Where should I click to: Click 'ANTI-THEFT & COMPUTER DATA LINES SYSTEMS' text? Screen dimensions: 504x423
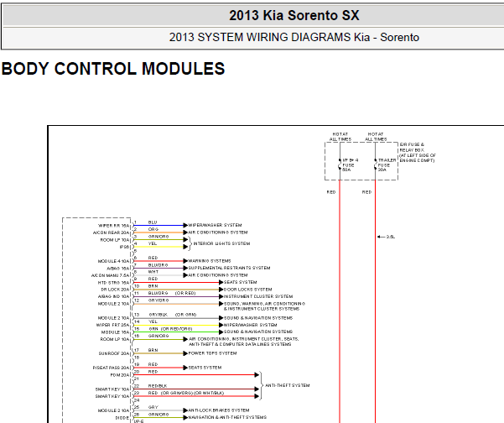(x=240, y=344)
